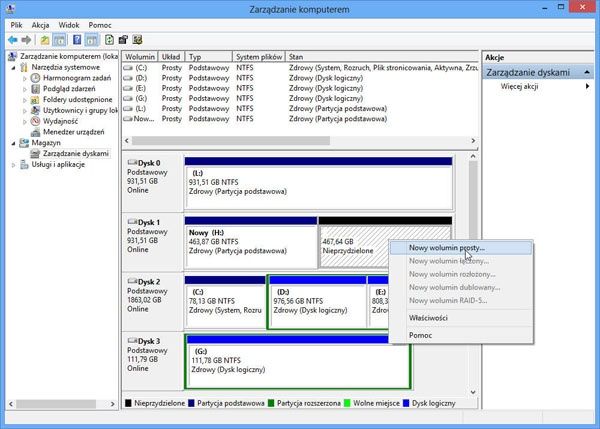Image resolution: width=600 pixels, height=429 pixels.
Task: Click the gray Forward arrow in toolbar
Action: pyautogui.click(x=26, y=40)
